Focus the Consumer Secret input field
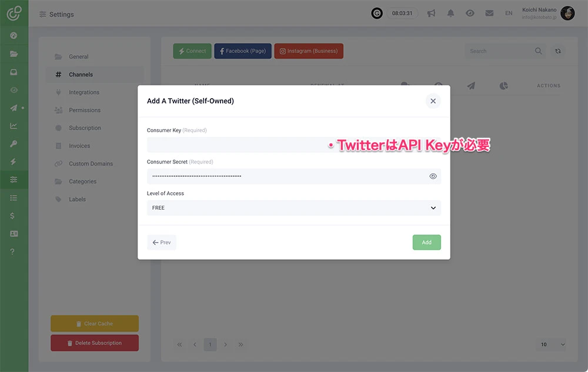588x372 pixels. tap(294, 176)
